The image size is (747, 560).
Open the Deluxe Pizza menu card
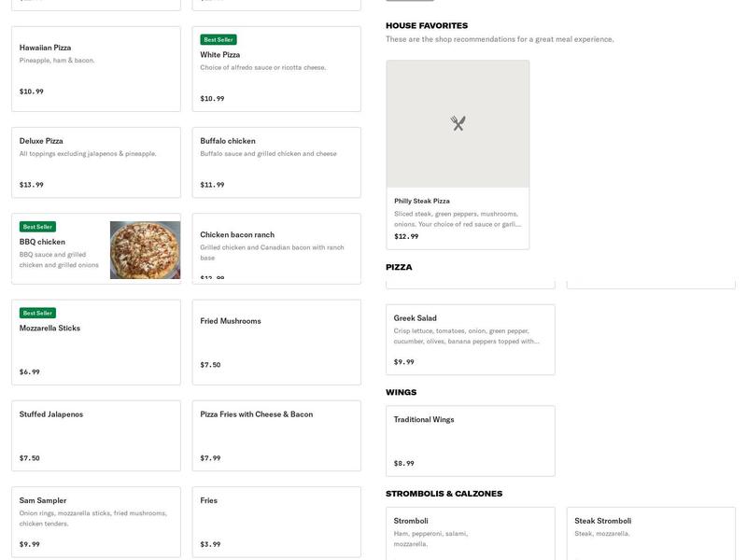click(x=96, y=162)
